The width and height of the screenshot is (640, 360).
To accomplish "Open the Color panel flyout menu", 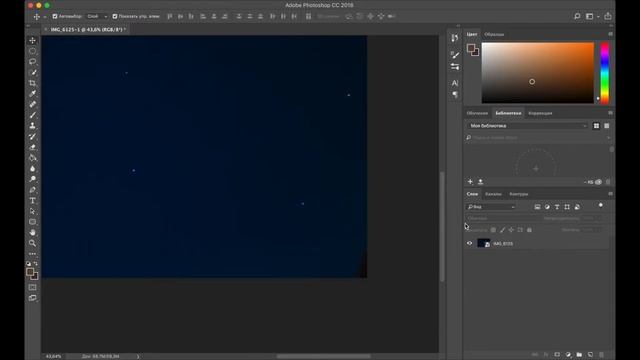I will click(x=610, y=34).
